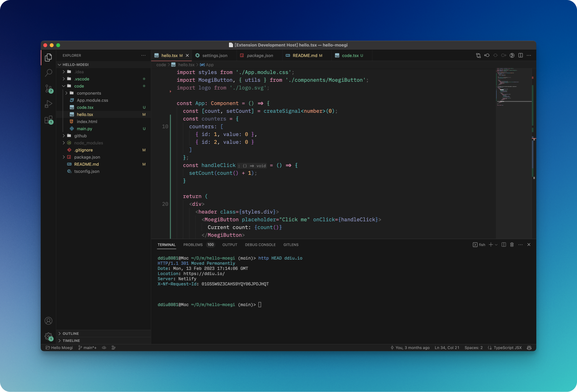Open the Extensions view
This screenshot has width=577, height=392.
tap(48, 120)
